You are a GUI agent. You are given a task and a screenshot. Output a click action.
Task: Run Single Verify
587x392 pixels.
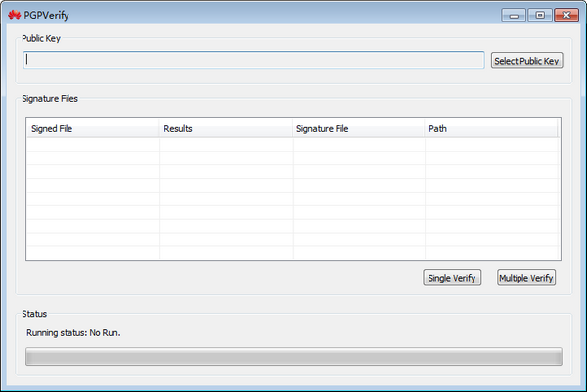tap(452, 278)
